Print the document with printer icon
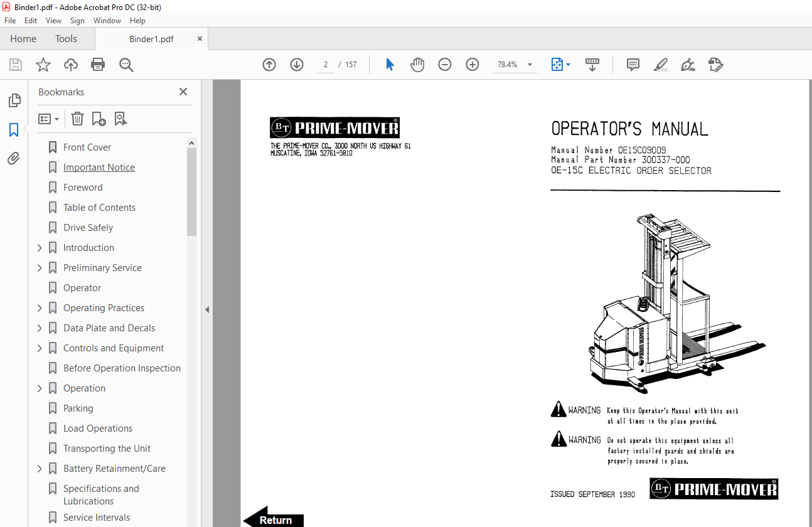 click(x=98, y=65)
